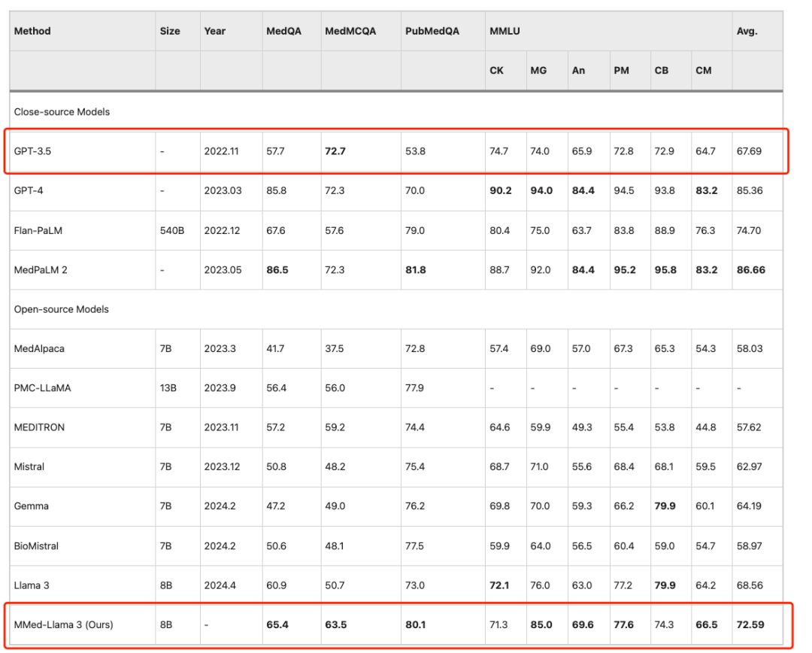Click the Size column header
Viewport: 812px width, 653px height.
pyautogui.click(x=170, y=31)
